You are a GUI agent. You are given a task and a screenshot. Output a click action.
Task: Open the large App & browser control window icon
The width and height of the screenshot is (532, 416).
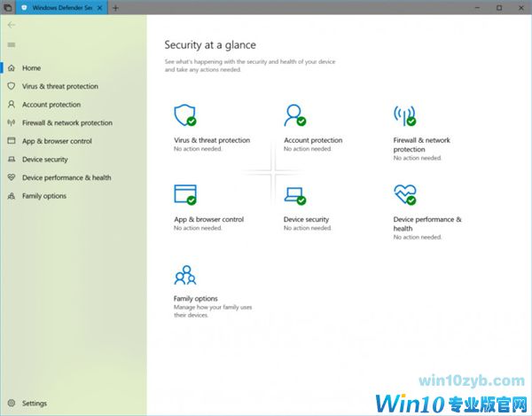(185, 194)
